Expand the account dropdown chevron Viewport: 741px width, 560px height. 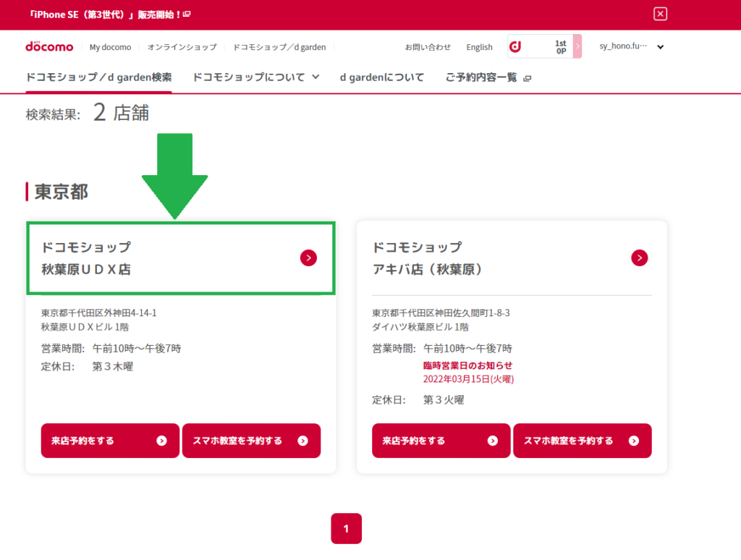click(x=661, y=47)
